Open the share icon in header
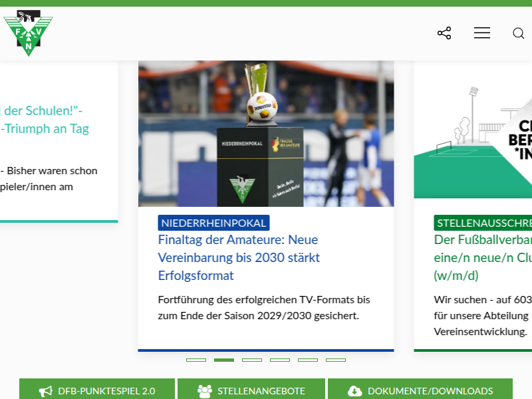The width and height of the screenshot is (532, 399). [444, 33]
